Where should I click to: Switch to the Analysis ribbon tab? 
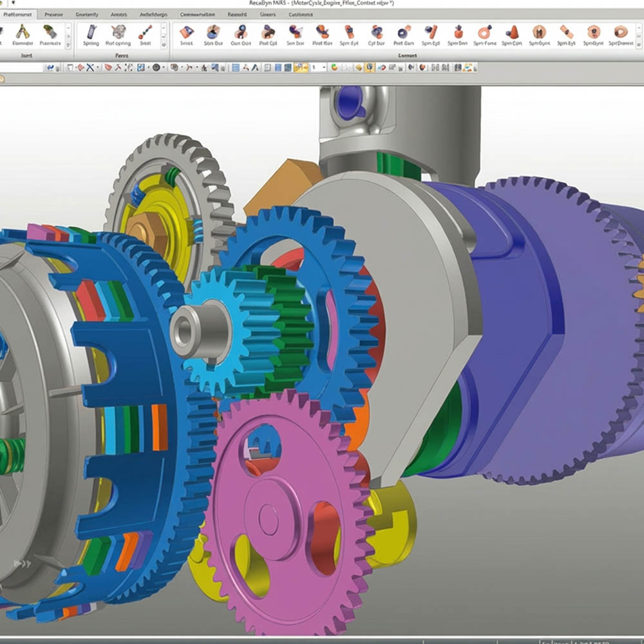(118, 14)
